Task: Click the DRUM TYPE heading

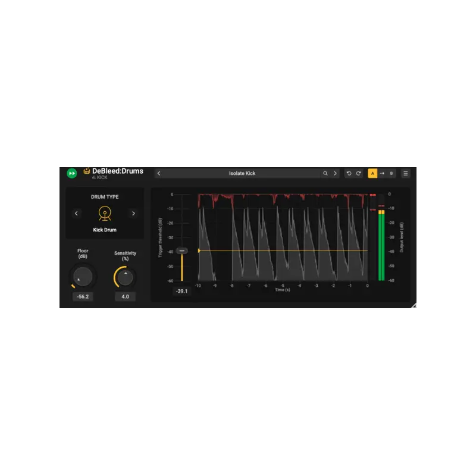Action: point(105,197)
